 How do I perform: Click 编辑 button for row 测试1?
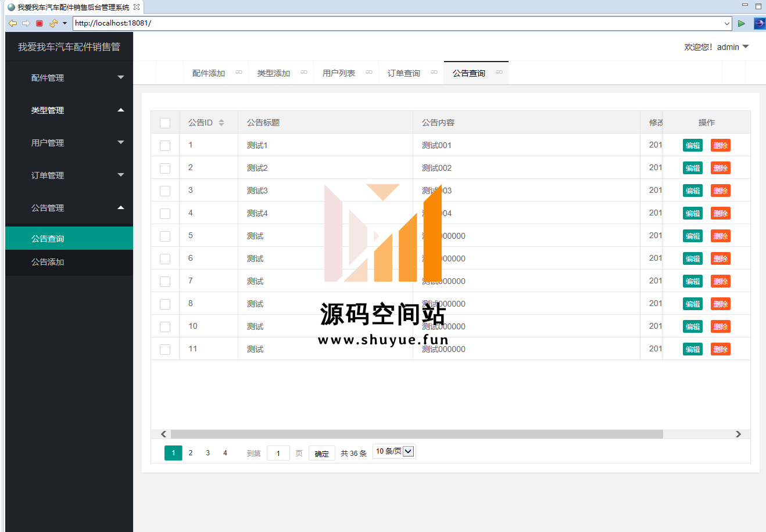pos(693,146)
